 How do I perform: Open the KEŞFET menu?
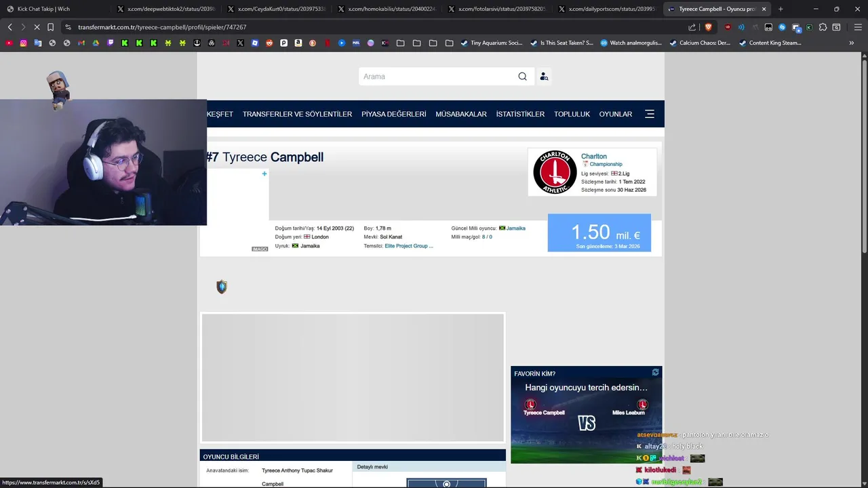point(220,114)
